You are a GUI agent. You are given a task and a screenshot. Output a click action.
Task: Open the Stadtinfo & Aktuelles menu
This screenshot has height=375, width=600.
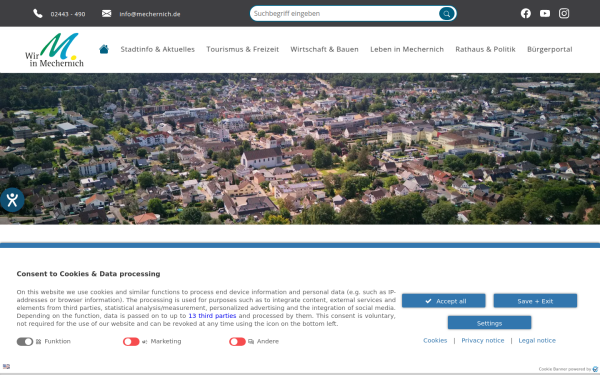[158, 49]
